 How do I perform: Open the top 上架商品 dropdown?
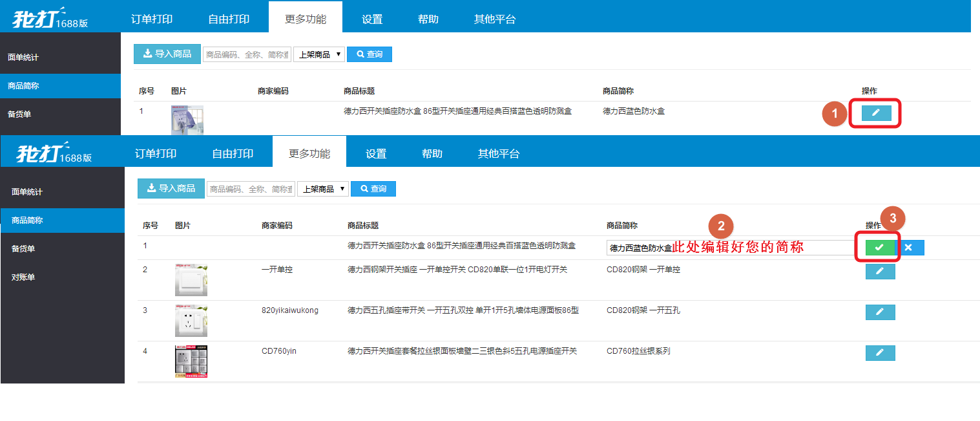coord(319,54)
